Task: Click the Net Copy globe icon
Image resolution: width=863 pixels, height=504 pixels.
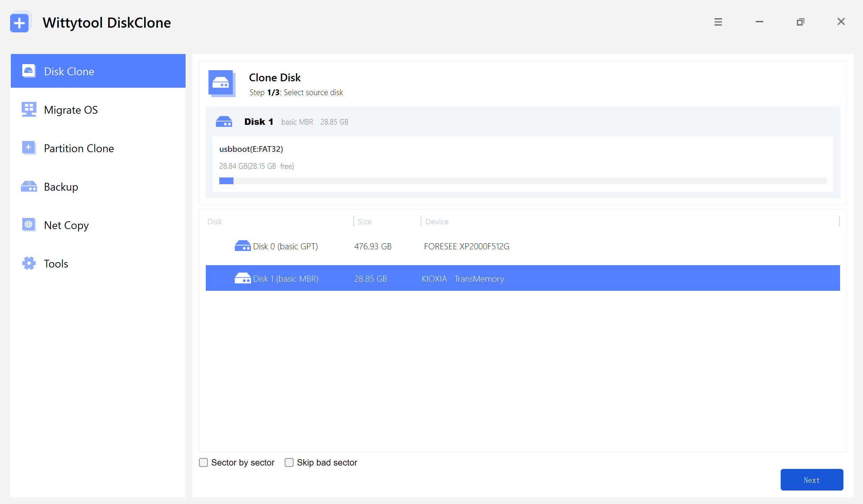Action: tap(29, 225)
